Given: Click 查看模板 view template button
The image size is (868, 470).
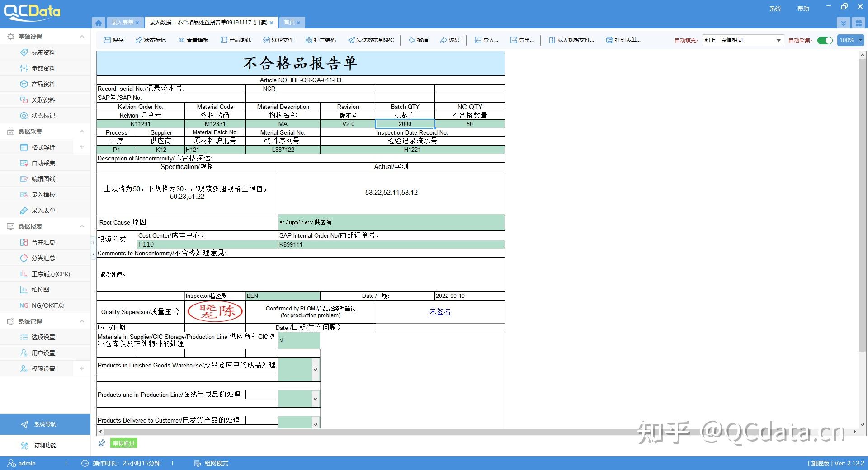Looking at the screenshot, I should (193, 40).
